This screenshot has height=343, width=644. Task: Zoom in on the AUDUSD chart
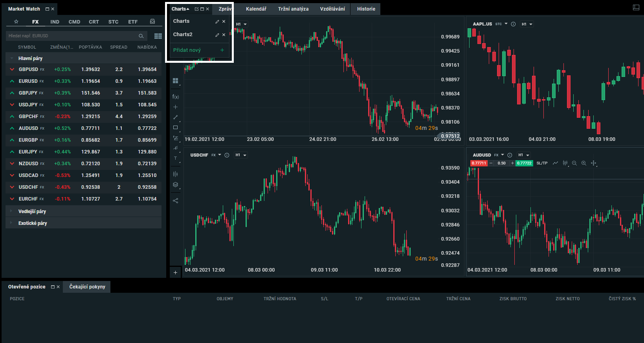pos(584,163)
